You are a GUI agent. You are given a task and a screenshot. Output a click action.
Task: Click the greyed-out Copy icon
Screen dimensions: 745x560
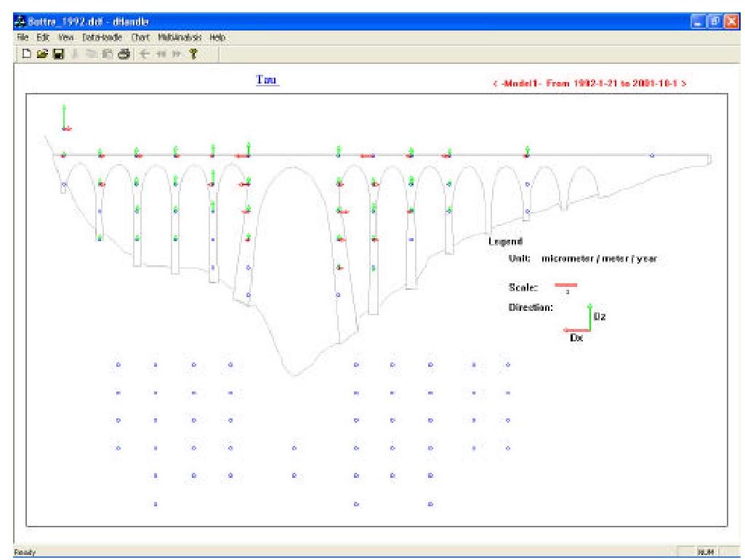[x=92, y=54]
